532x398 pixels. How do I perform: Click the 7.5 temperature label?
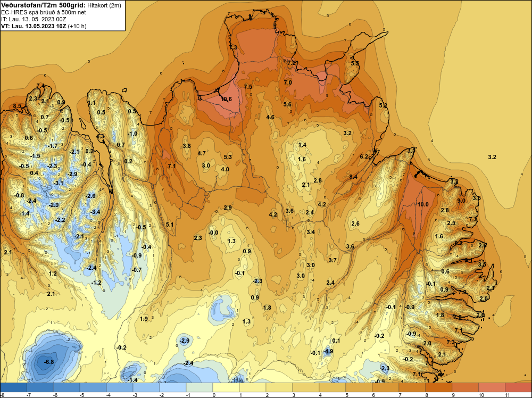[x=248, y=87]
